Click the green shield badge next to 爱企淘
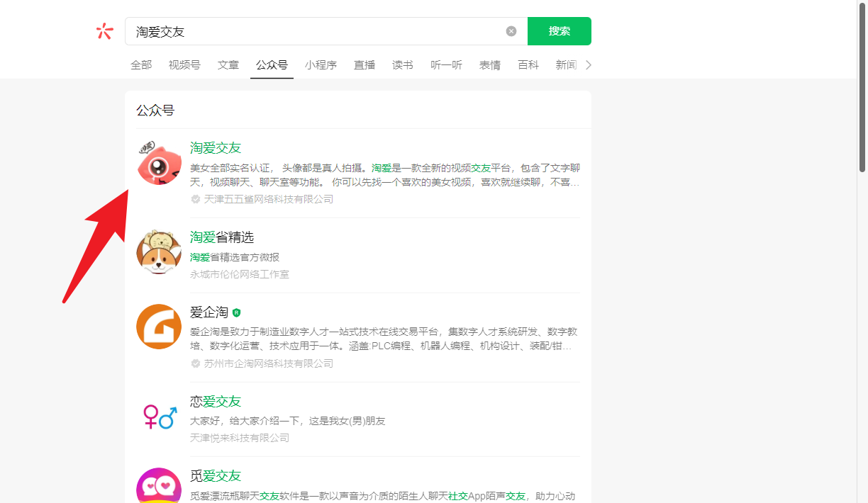 (237, 312)
